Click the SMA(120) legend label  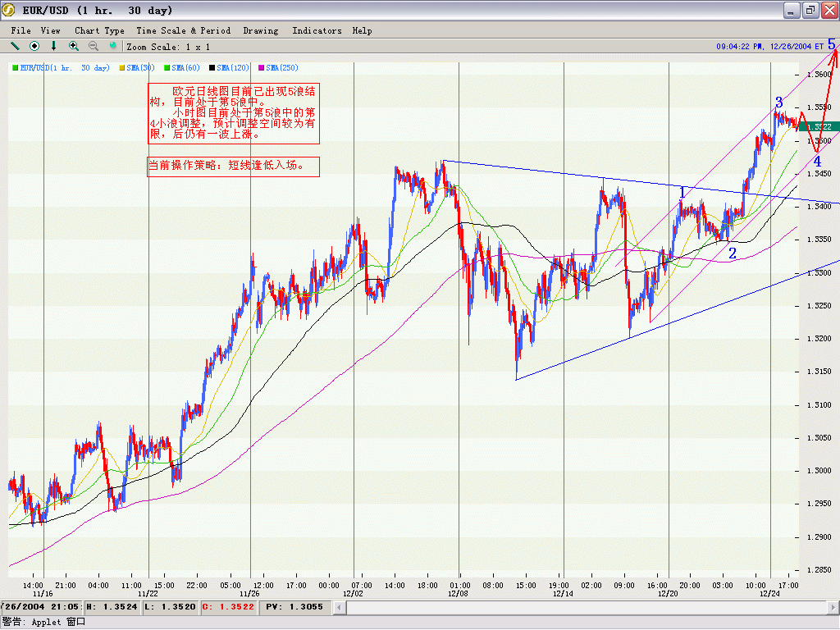click(233, 67)
